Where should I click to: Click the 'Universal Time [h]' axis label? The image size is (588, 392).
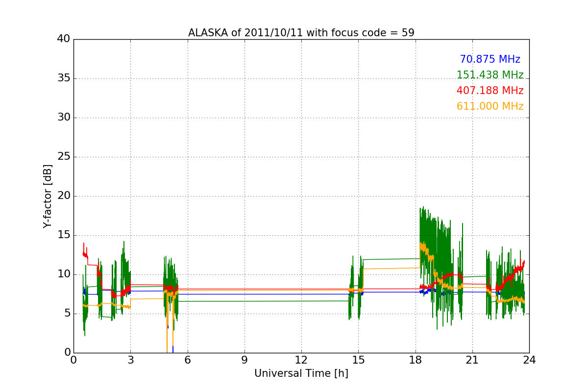301,373
